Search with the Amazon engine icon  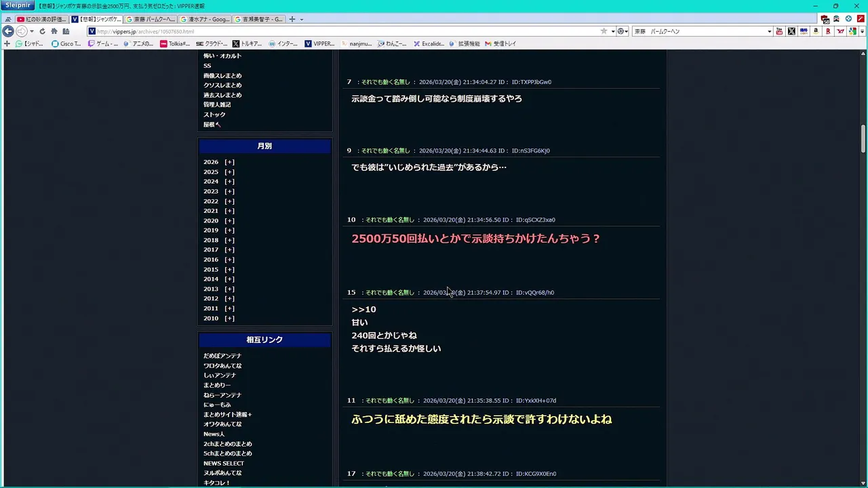(x=816, y=31)
